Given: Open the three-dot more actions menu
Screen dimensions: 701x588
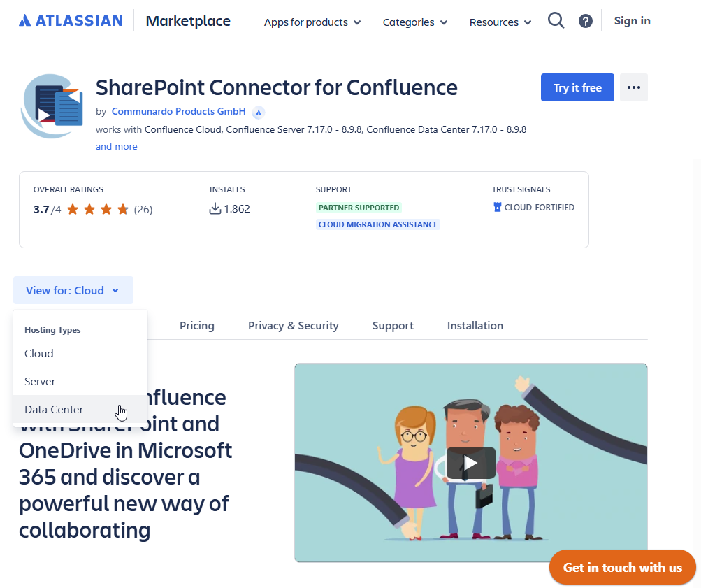Looking at the screenshot, I should (633, 87).
